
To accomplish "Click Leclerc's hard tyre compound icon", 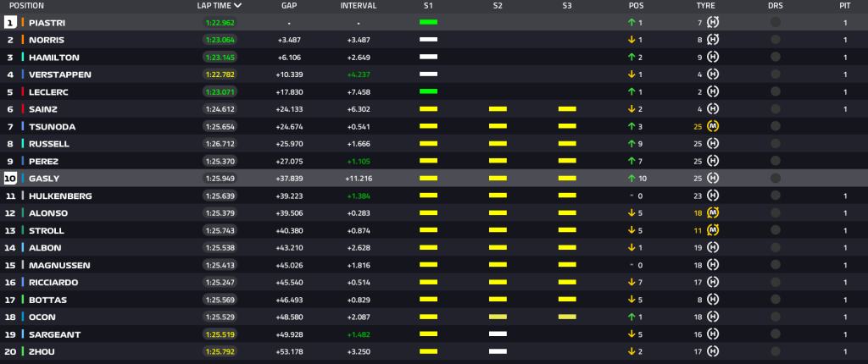I will [x=713, y=91].
